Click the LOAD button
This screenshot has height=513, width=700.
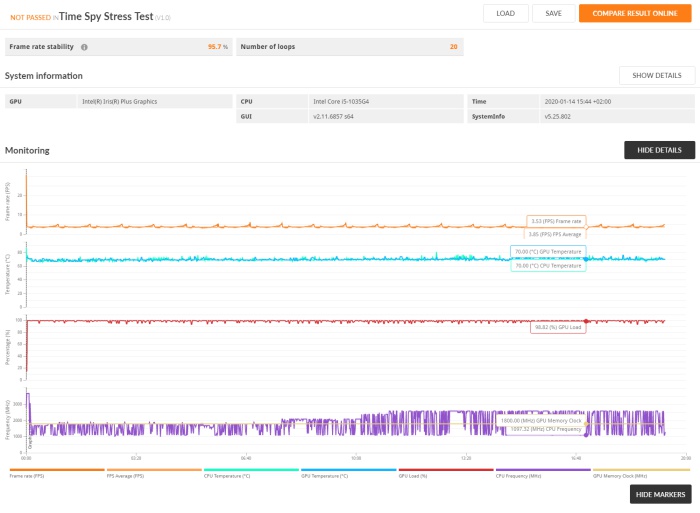[505, 13]
